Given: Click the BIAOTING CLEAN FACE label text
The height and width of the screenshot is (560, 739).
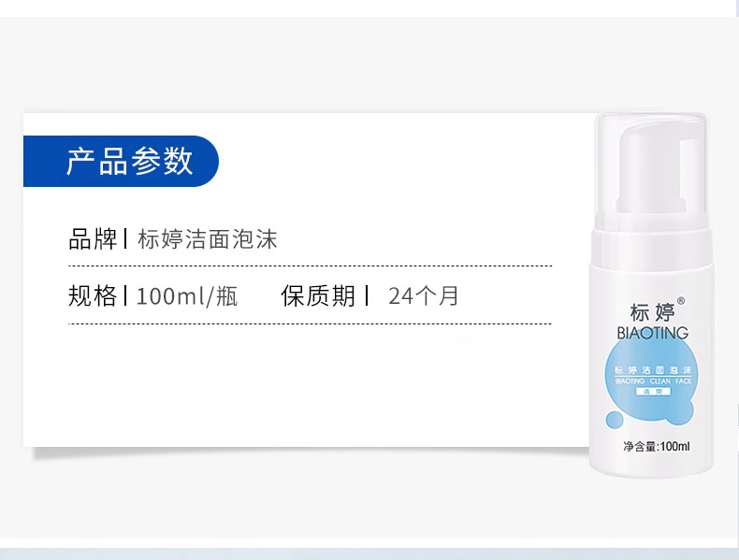Looking at the screenshot, I should (x=653, y=381).
